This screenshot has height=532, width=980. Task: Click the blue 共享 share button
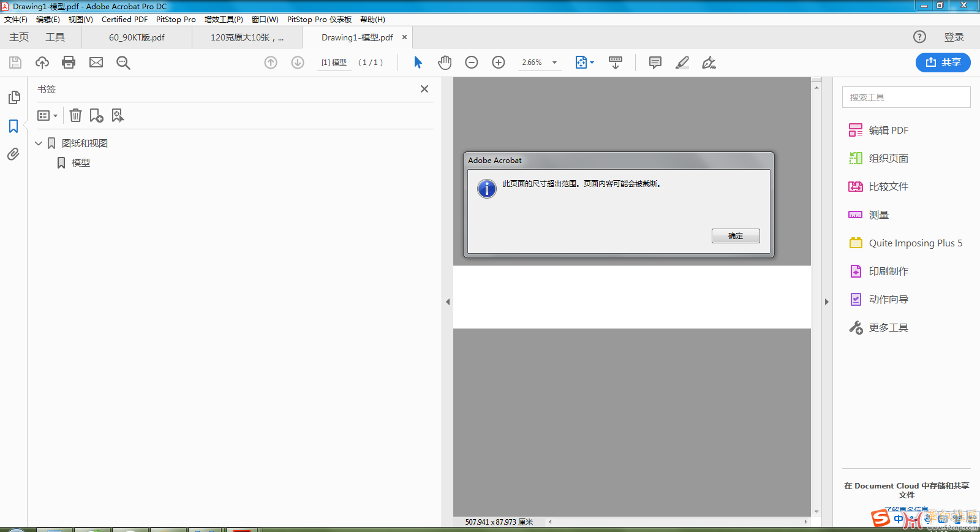(943, 63)
